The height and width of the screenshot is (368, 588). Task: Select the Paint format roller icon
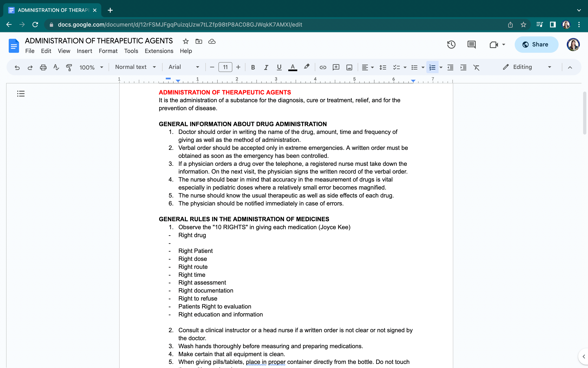point(69,67)
